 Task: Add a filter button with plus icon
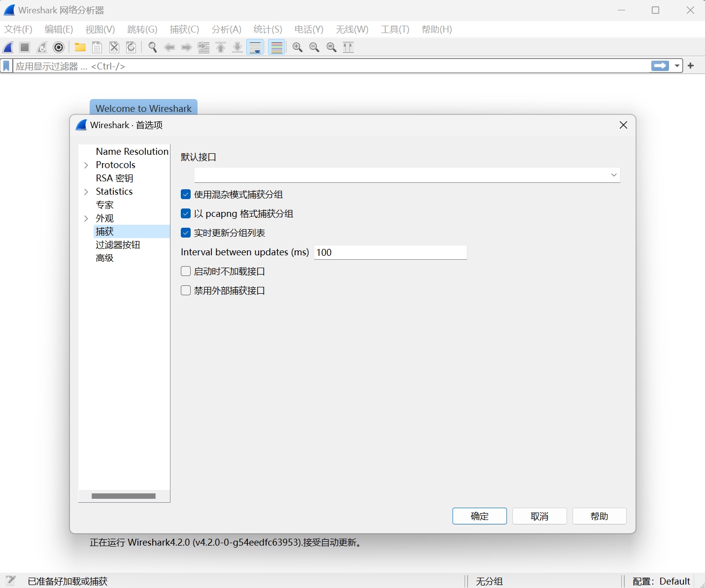point(691,66)
